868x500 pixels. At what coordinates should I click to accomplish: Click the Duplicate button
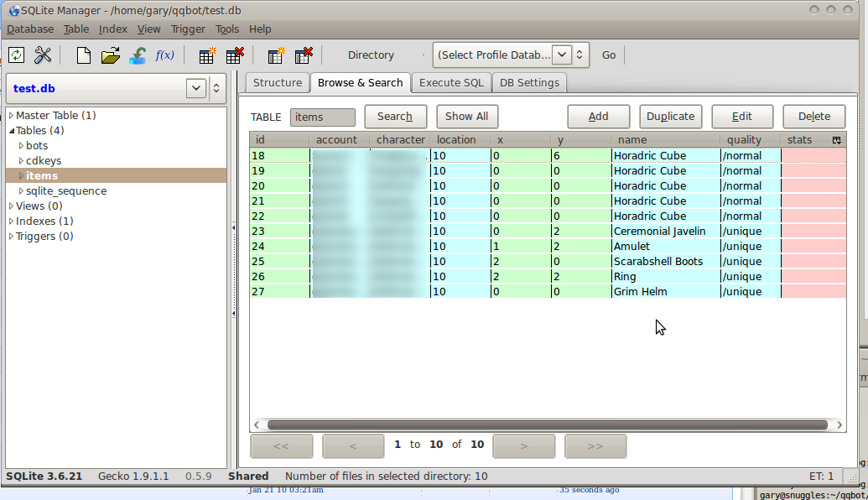click(670, 117)
